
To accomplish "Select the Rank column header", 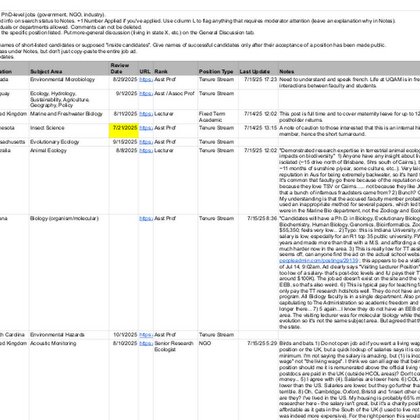I will [x=175, y=68].
